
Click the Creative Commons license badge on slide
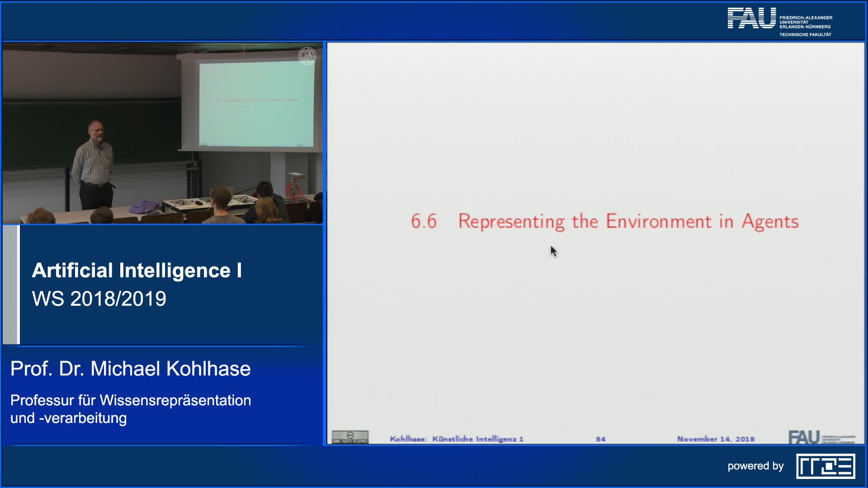(x=350, y=437)
